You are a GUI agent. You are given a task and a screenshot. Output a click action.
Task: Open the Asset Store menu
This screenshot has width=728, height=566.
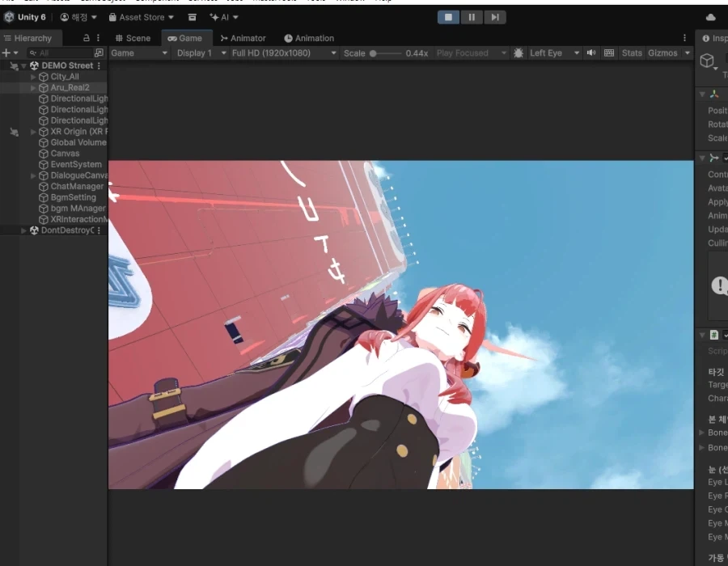pyautogui.click(x=141, y=17)
